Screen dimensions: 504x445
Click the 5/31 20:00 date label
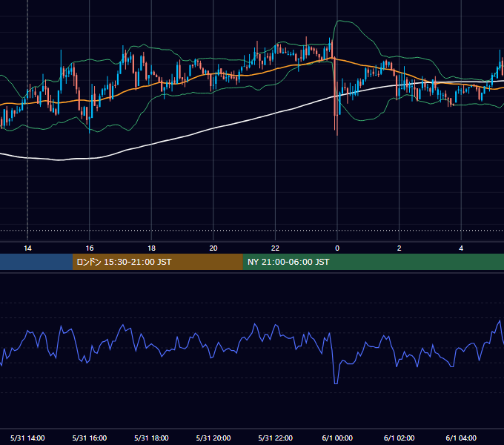pyautogui.click(x=213, y=438)
